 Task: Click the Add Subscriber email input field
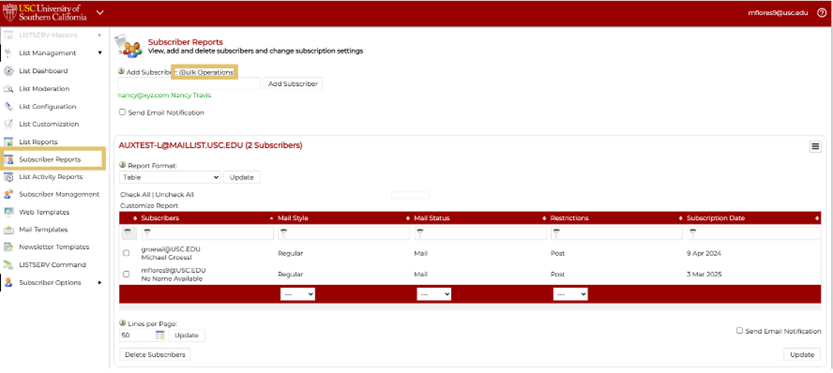(x=189, y=83)
